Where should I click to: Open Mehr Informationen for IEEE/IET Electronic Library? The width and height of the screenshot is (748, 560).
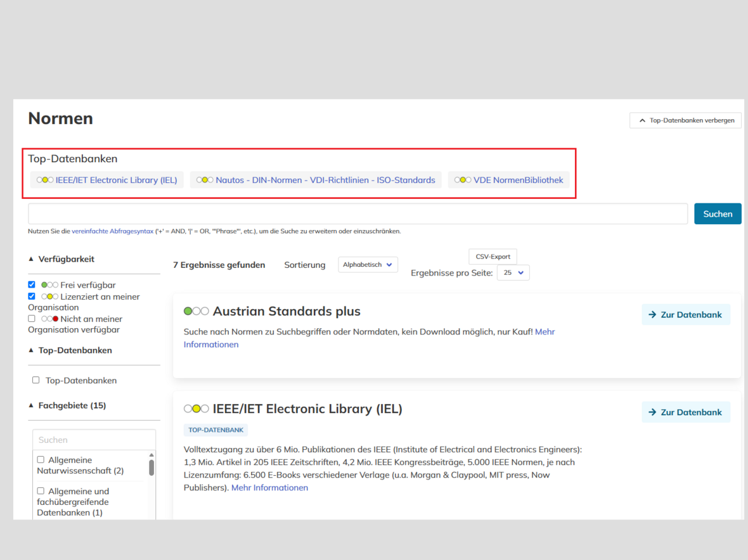[269, 488]
